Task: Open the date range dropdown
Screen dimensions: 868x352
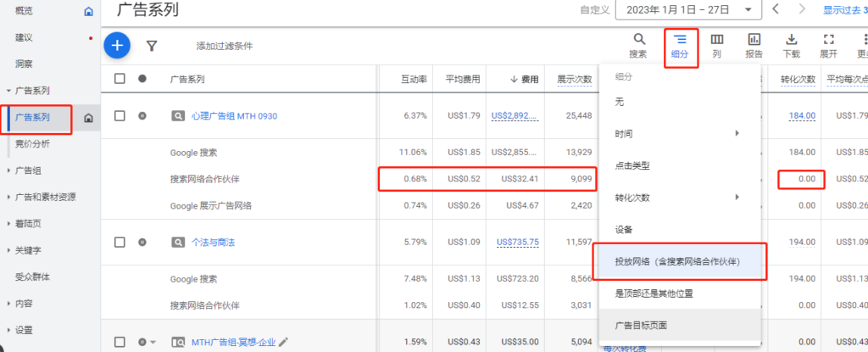Action: point(687,10)
